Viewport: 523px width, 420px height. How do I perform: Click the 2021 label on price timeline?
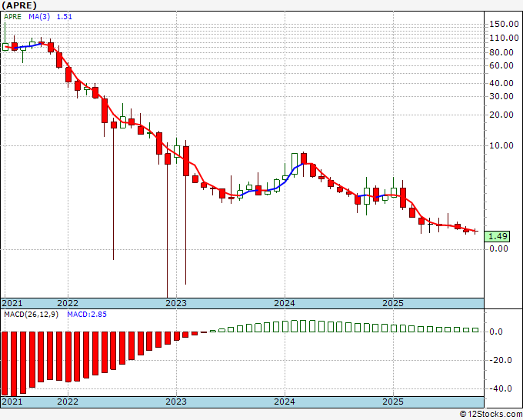(x=12, y=303)
